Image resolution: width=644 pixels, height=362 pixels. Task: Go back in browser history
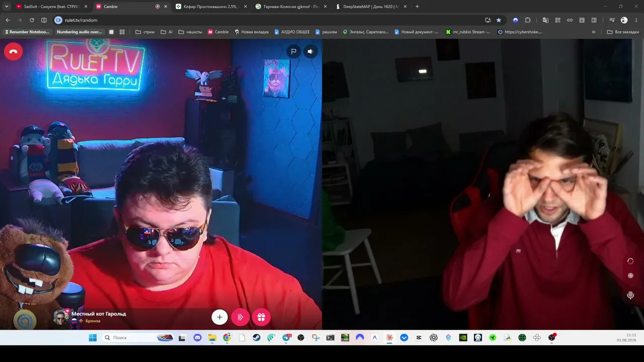[x=8, y=20]
